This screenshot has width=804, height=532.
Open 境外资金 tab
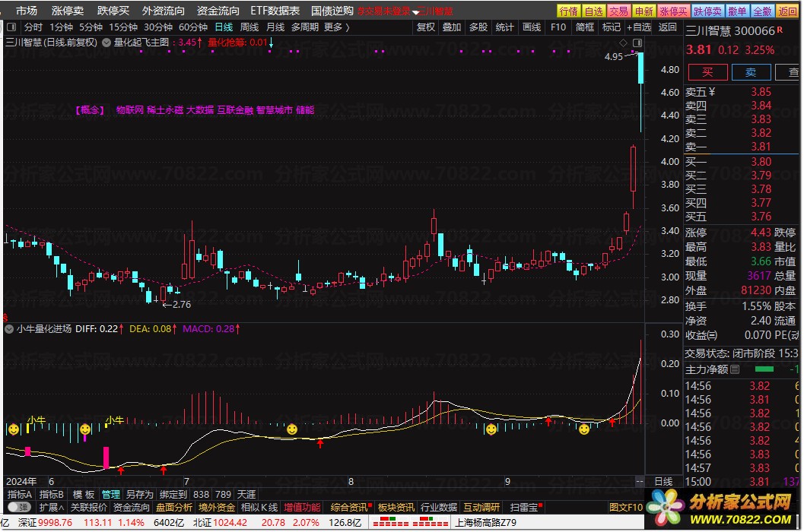pos(216,508)
